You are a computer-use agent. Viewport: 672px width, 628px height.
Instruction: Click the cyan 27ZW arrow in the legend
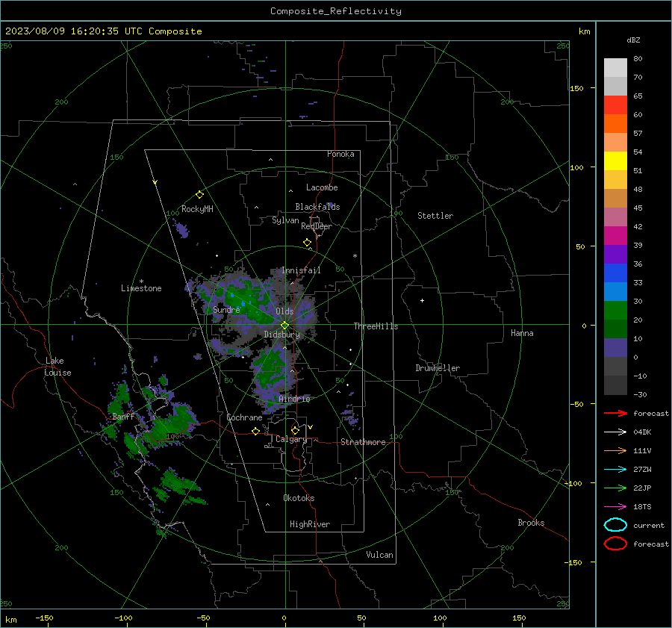[615, 470]
